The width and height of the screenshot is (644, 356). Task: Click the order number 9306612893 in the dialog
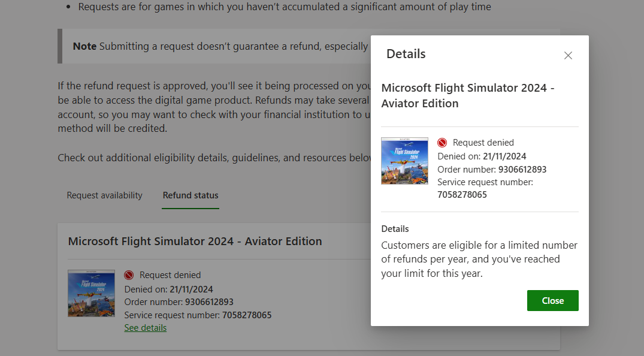[522, 170]
